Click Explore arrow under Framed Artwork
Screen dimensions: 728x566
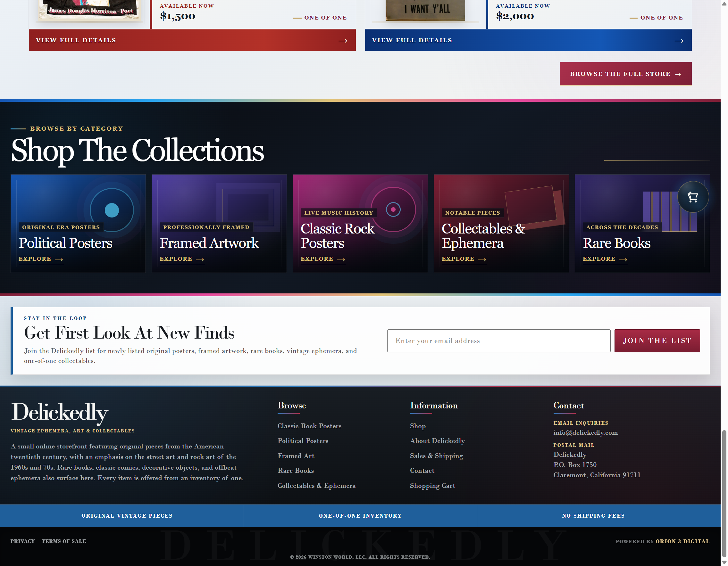click(200, 259)
